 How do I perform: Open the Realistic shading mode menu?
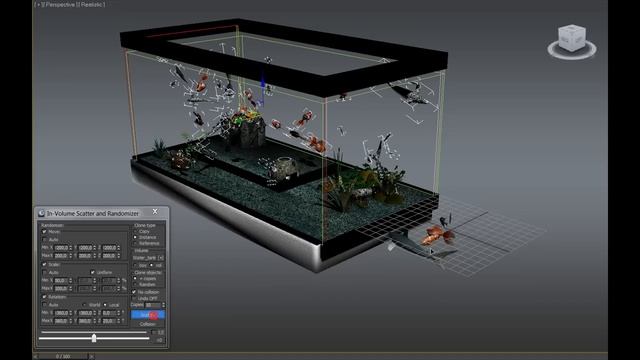(x=91, y=4)
